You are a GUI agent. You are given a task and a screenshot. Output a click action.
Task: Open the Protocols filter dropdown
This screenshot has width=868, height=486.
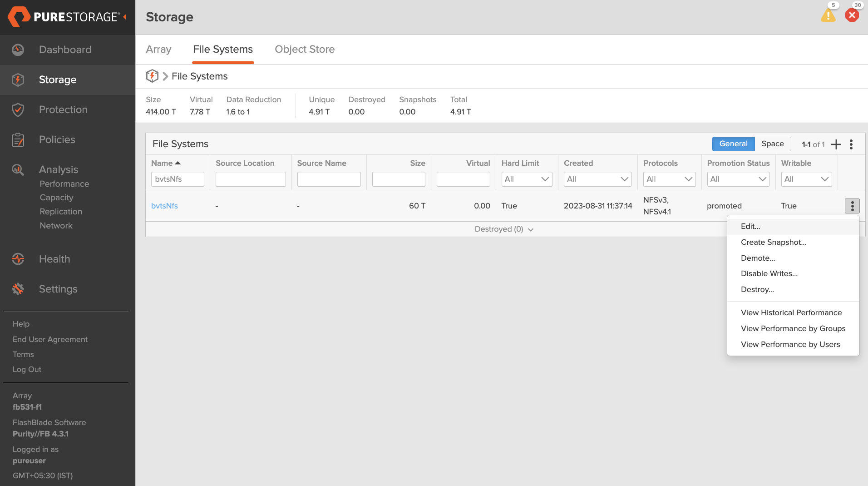click(669, 179)
